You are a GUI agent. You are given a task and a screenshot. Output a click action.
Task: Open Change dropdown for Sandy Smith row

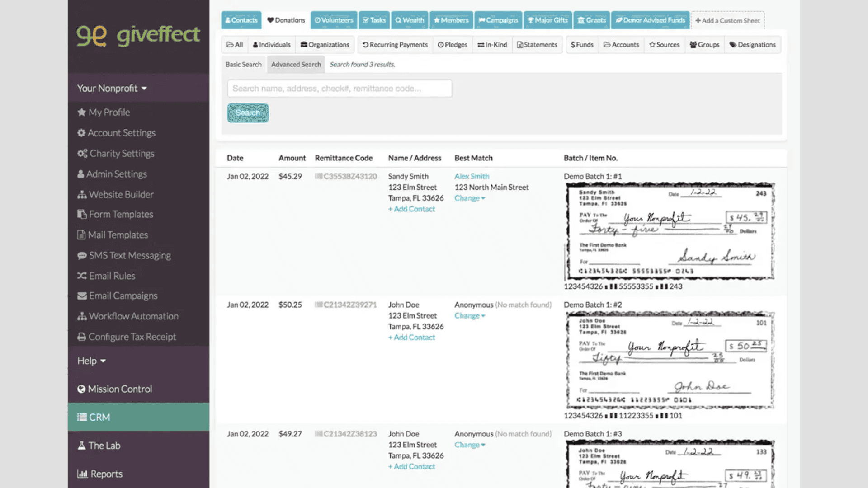pyautogui.click(x=470, y=198)
